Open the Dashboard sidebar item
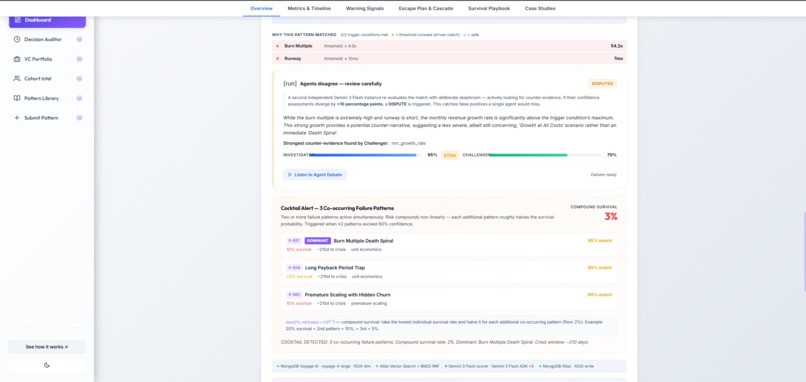This screenshot has width=806, height=382. pyautogui.click(x=47, y=21)
